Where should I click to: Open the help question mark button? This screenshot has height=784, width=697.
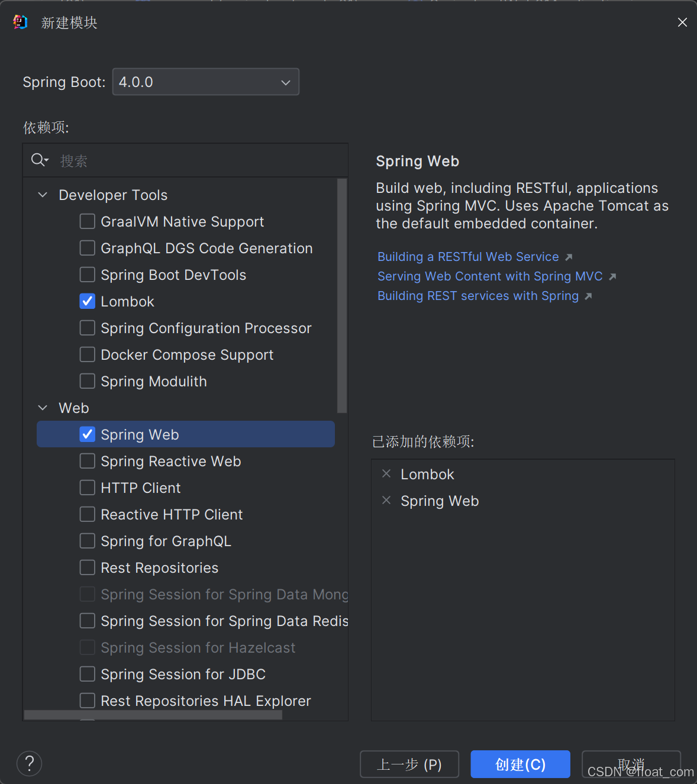pyautogui.click(x=29, y=763)
